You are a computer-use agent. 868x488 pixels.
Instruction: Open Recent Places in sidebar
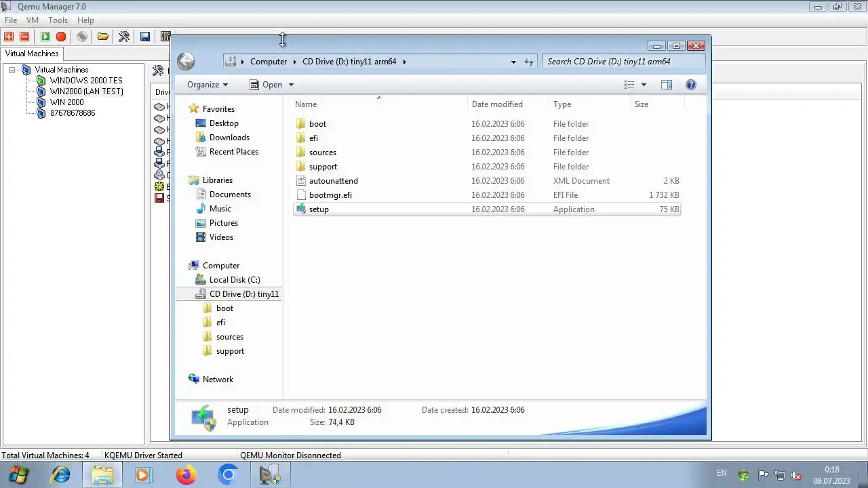point(234,152)
